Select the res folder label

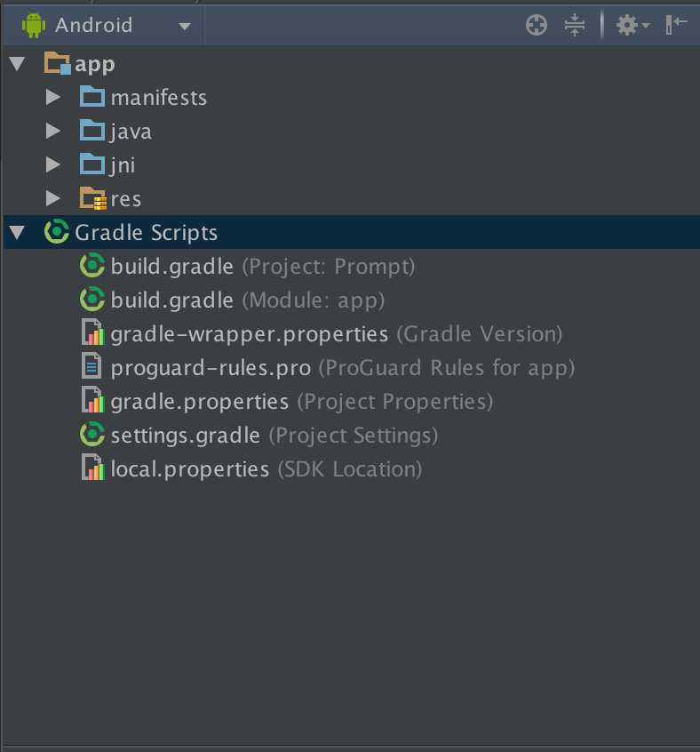click(126, 199)
